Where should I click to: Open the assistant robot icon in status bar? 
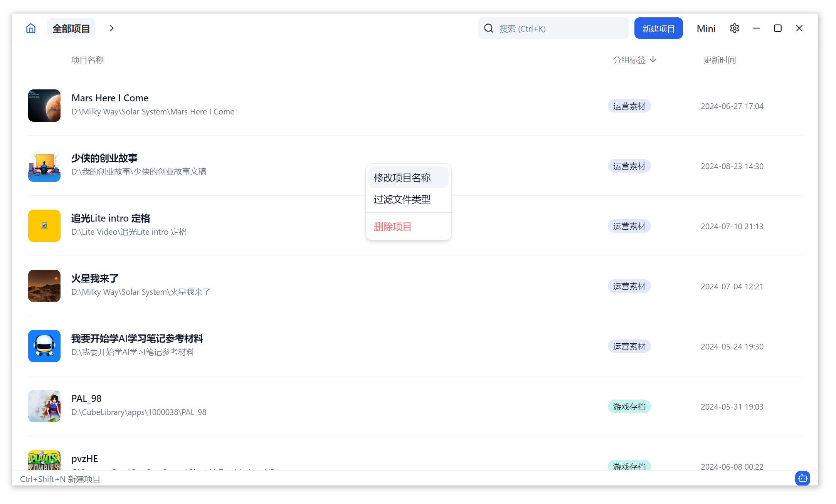(802, 478)
